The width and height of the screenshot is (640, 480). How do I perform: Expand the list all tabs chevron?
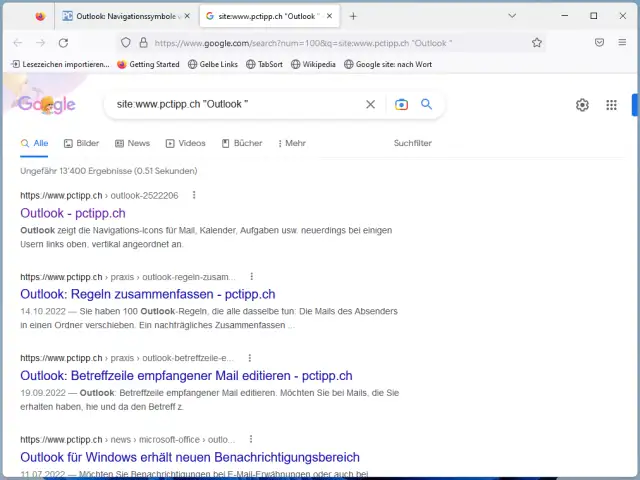click(512, 16)
